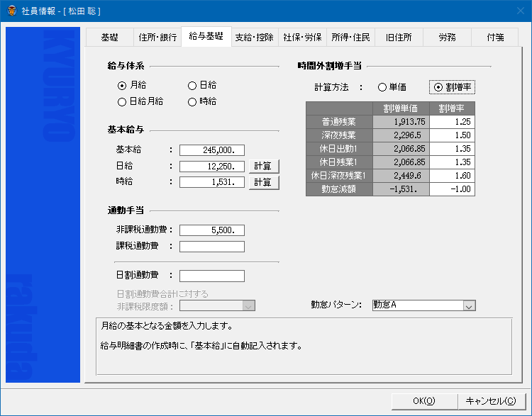Click the 深夜残業 row label
The width and height of the screenshot is (532, 416).
pos(339,135)
